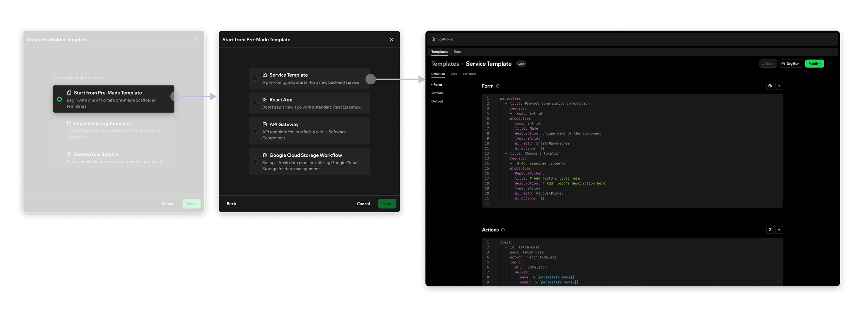The height and width of the screenshot is (328, 868).
Task: Click the Service Template page title
Action: [x=489, y=64]
